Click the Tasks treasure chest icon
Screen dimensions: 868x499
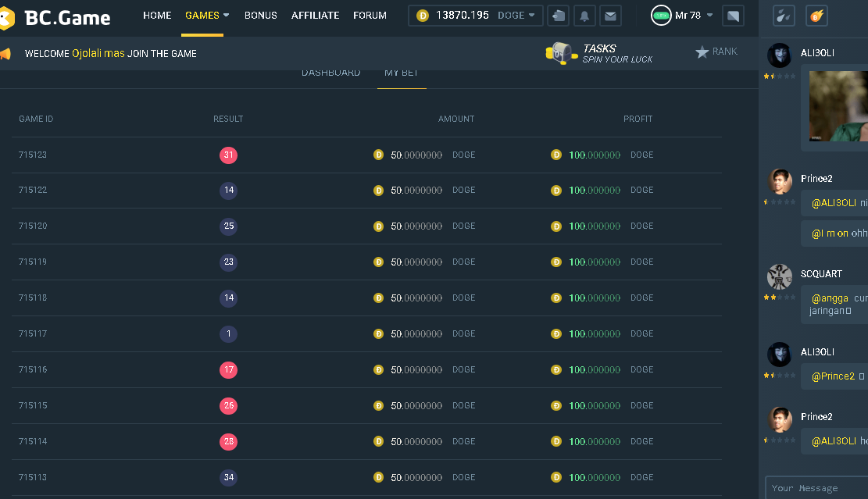(x=560, y=53)
